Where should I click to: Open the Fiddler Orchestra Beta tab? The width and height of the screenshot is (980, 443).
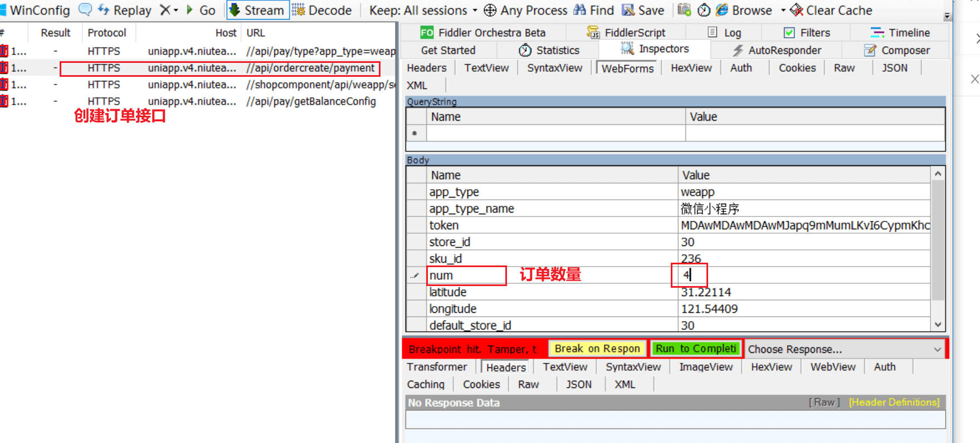tap(482, 32)
